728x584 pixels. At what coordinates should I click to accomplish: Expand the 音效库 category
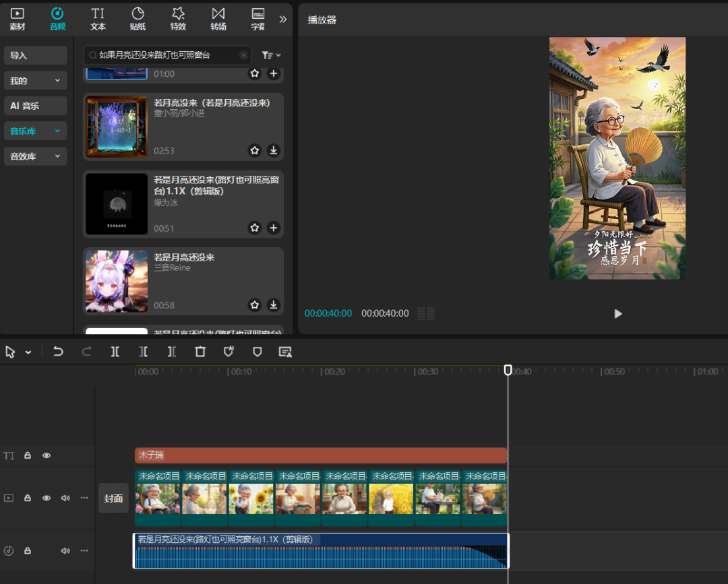[x=35, y=156]
